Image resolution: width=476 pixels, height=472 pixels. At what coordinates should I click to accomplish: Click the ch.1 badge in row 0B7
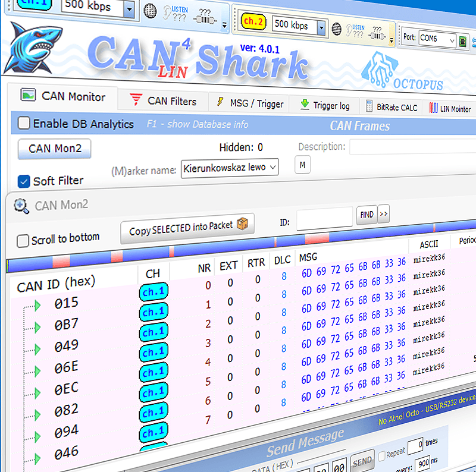coord(154,311)
